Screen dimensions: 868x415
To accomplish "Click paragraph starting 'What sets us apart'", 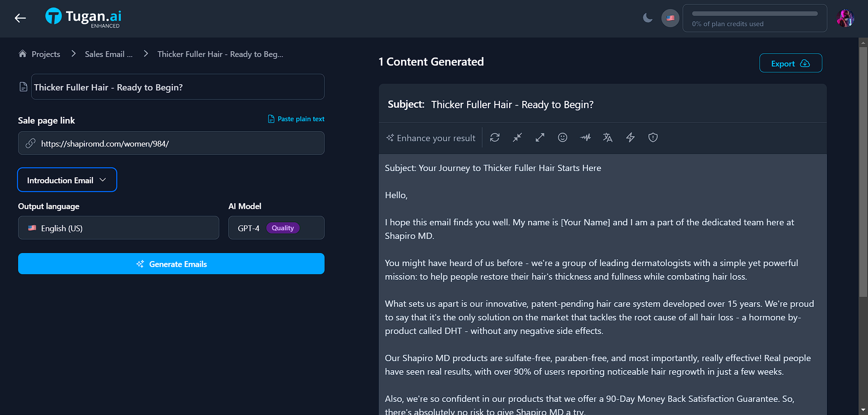I will (x=599, y=317).
